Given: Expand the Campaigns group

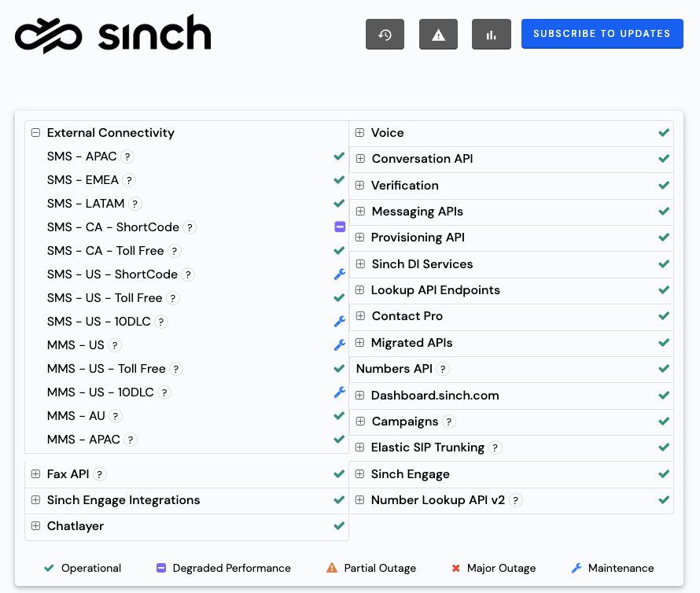Looking at the screenshot, I should point(359,421).
